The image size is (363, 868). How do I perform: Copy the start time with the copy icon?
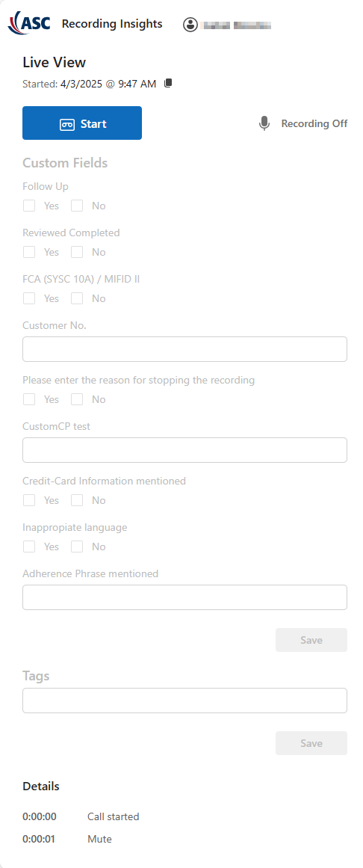click(168, 83)
